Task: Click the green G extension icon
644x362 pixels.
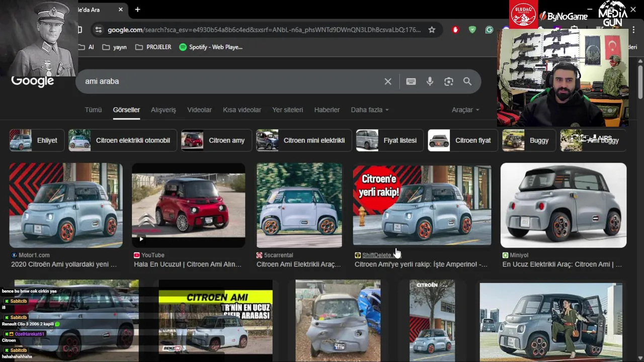Action: coord(489,30)
